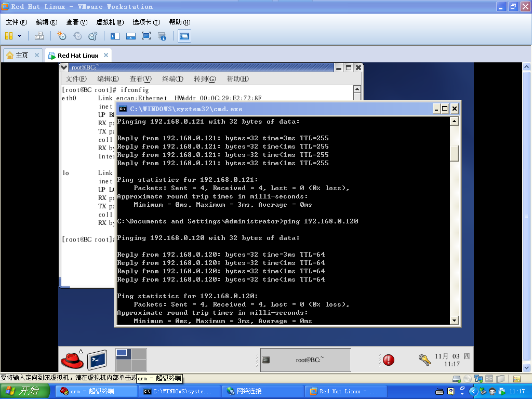Click scroll-down arrow in cmd.exe window
Viewport: 532px width, 399px height.
(454, 320)
